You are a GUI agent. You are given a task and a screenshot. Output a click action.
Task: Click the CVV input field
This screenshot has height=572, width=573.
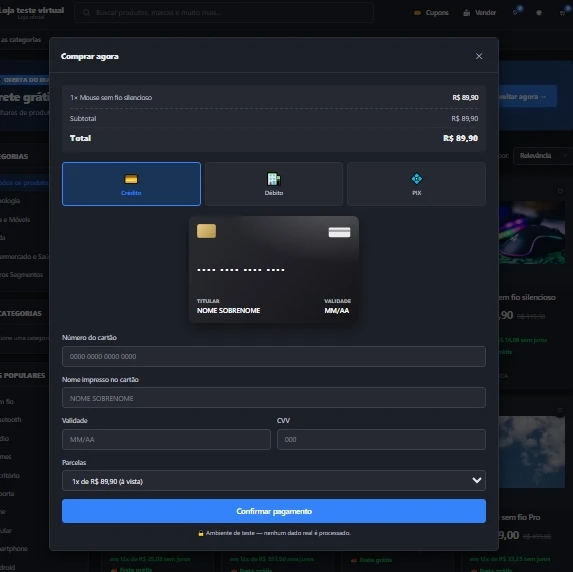click(381, 439)
